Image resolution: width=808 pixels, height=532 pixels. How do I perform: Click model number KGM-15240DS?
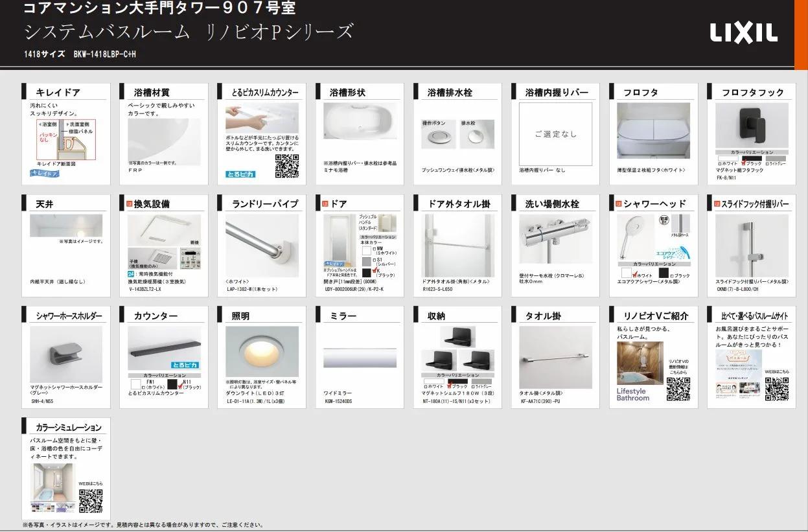[x=338, y=401]
